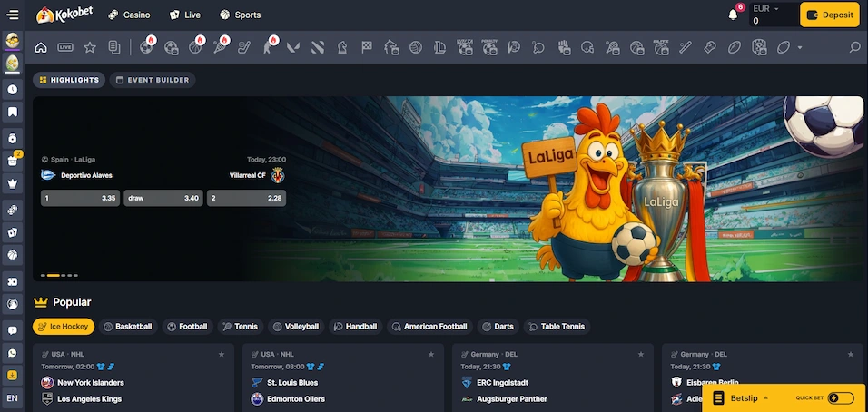Image resolution: width=868 pixels, height=412 pixels.
Task: Open the Edmonton Oilers team name
Action: [x=296, y=398]
